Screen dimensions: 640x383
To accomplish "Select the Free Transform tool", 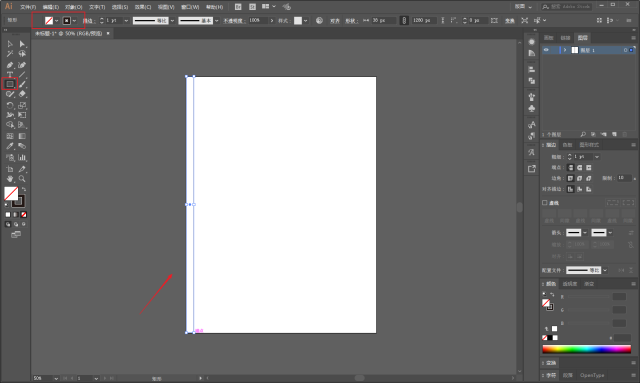I will tap(22, 115).
